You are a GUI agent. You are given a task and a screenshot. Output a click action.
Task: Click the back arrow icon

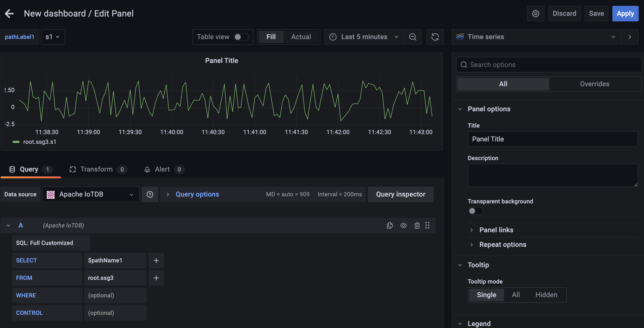coord(9,13)
